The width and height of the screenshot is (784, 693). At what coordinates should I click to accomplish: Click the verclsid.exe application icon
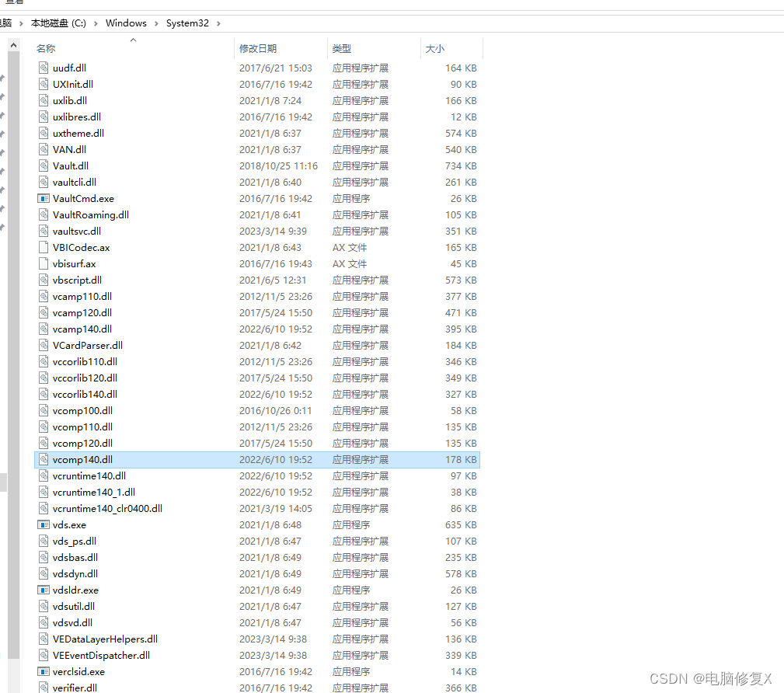pyautogui.click(x=44, y=671)
